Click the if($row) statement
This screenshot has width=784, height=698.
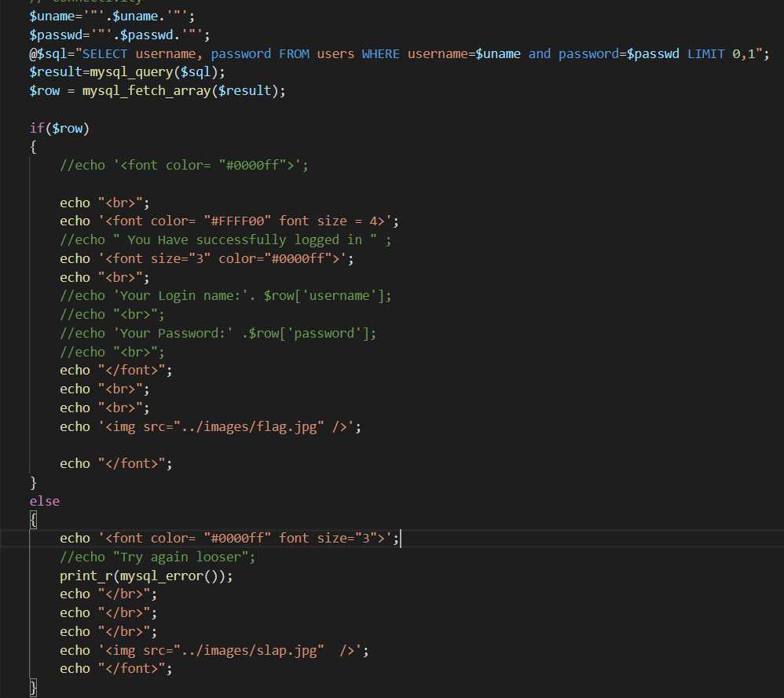(59, 129)
